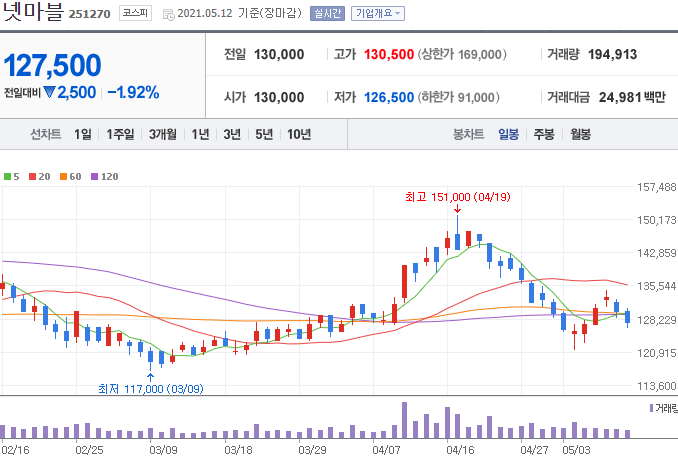Click the 고가 130,500 value
Image resolution: width=678 pixels, height=462 pixels.
389,55
